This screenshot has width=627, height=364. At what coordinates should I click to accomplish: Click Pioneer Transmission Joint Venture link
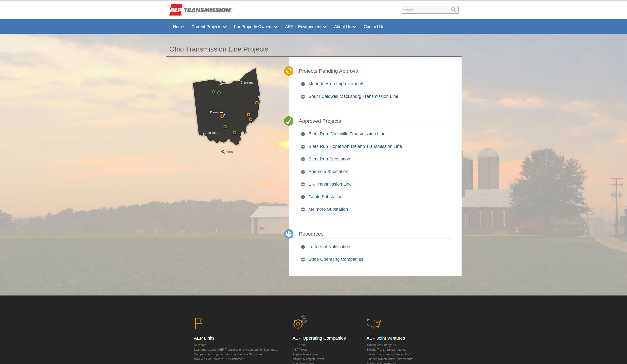[390, 359]
